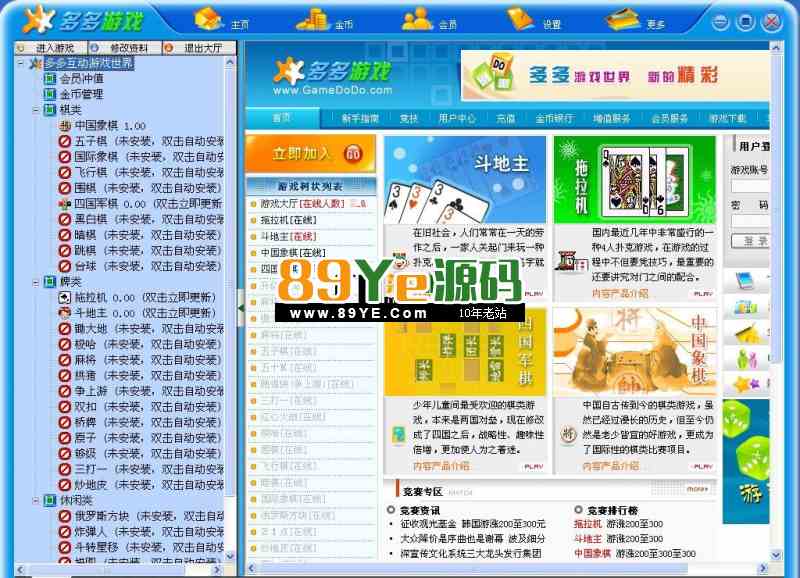
Task: Open 拖拉机[在线] link in game list
Action: click(288, 220)
